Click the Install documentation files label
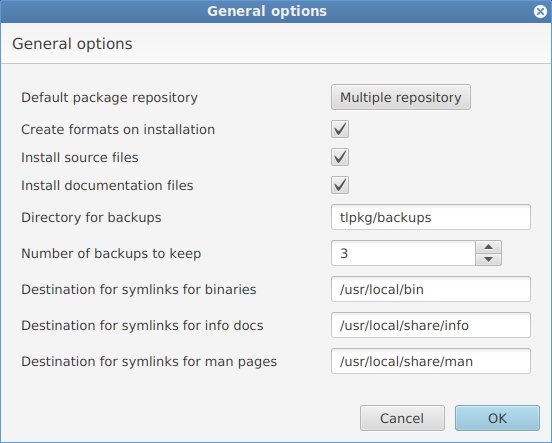This screenshot has width=552, height=443. coord(107,186)
